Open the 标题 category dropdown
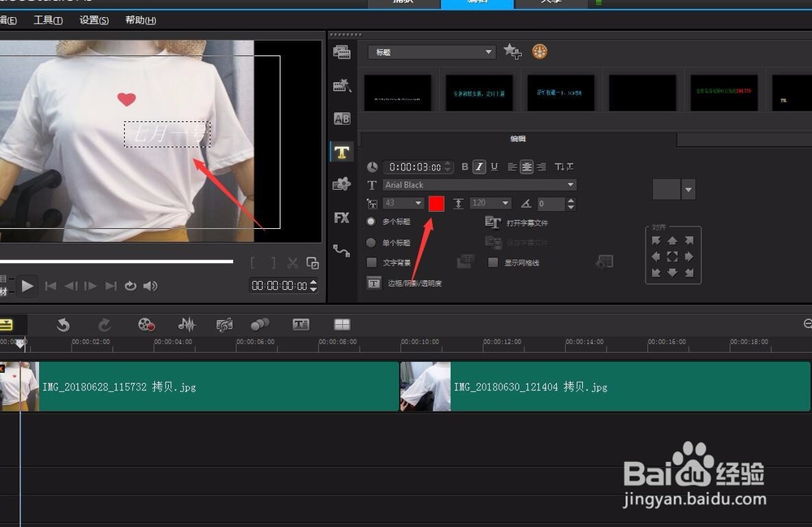Viewport: 812px width, 527px height. tap(432, 52)
